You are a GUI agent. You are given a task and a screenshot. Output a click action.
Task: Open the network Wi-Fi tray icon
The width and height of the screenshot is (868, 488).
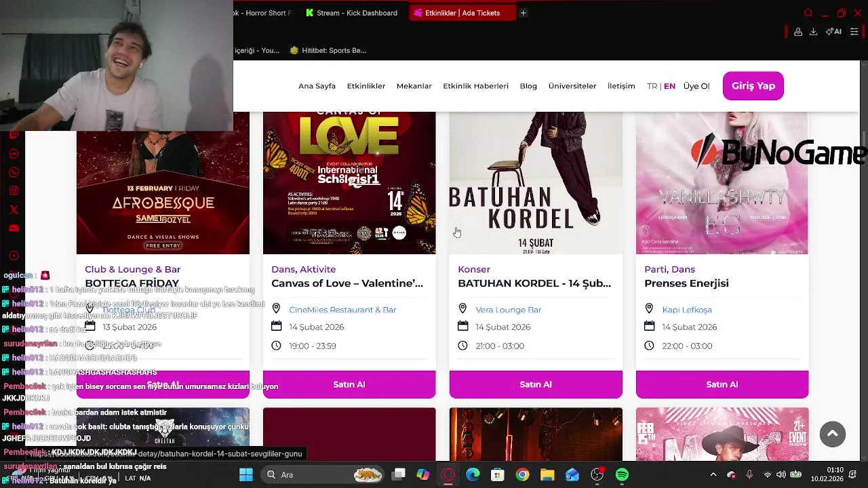[767, 475]
